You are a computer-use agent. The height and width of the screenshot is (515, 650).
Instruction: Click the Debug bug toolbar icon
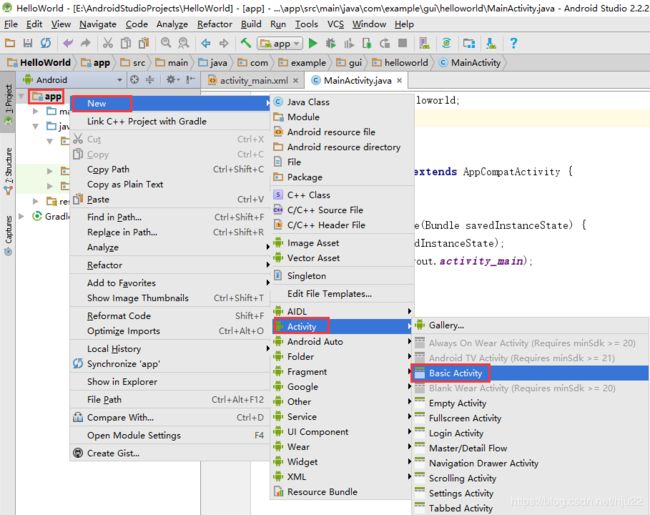[x=331, y=43]
